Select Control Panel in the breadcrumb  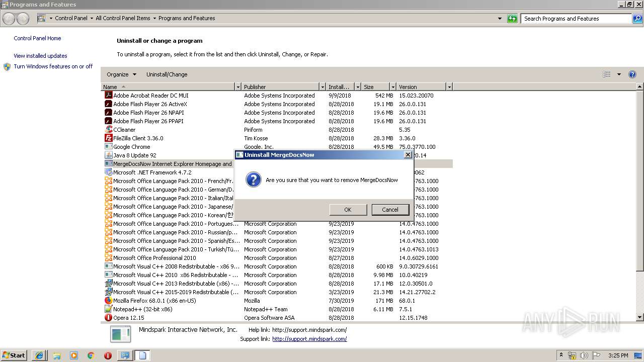(x=71, y=18)
